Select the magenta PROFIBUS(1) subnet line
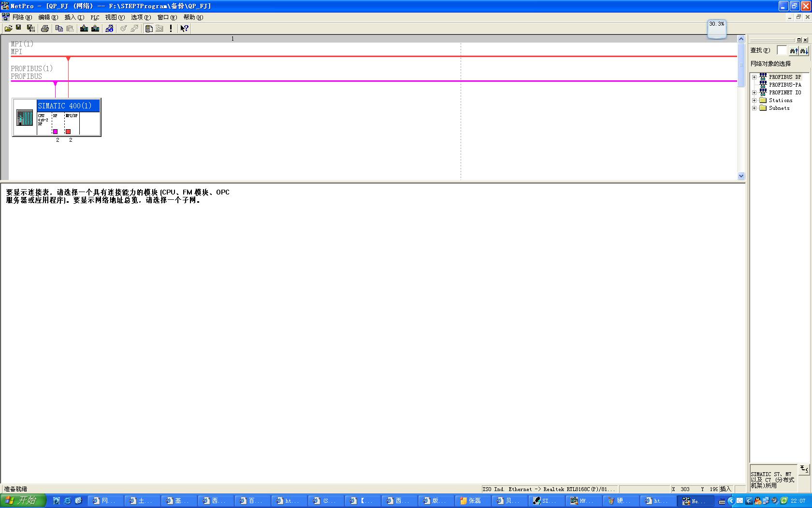The width and height of the screenshot is (812, 508). pyautogui.click(x=374, y=81)
